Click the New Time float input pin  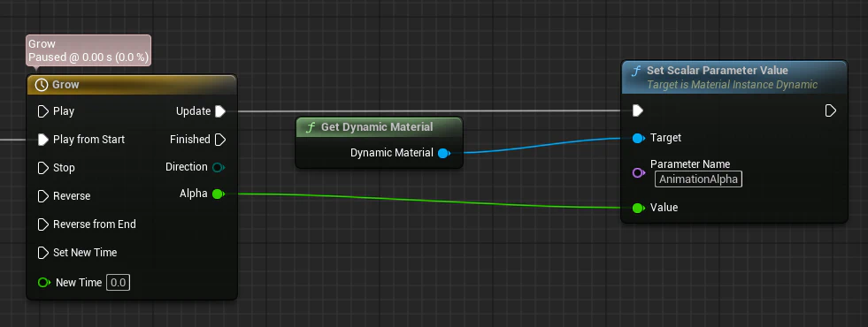[43, 282]
